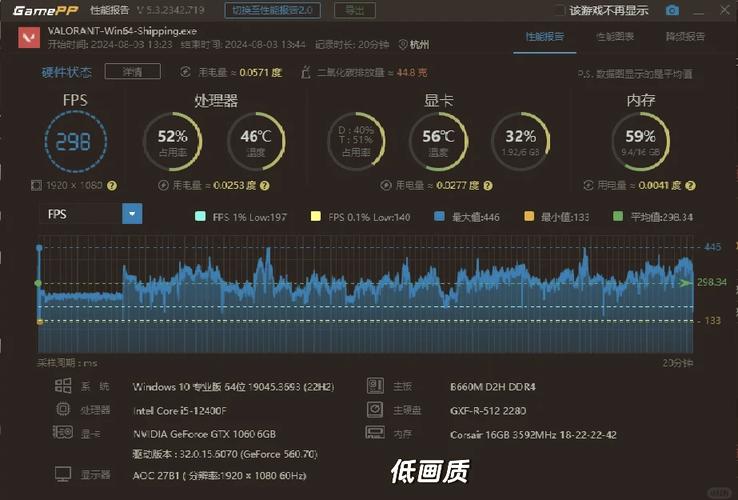Click GXF-R-512 2280 disk text
The width and height of the screenshot is (738, 500).
pos(488,411)
